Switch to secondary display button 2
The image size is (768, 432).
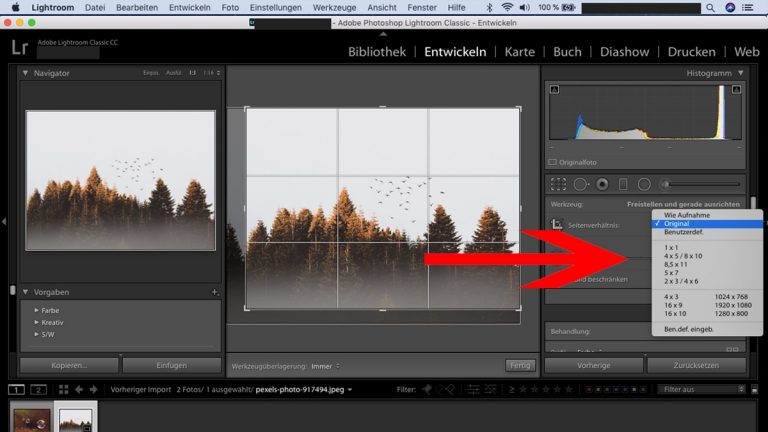click(38, 389)
